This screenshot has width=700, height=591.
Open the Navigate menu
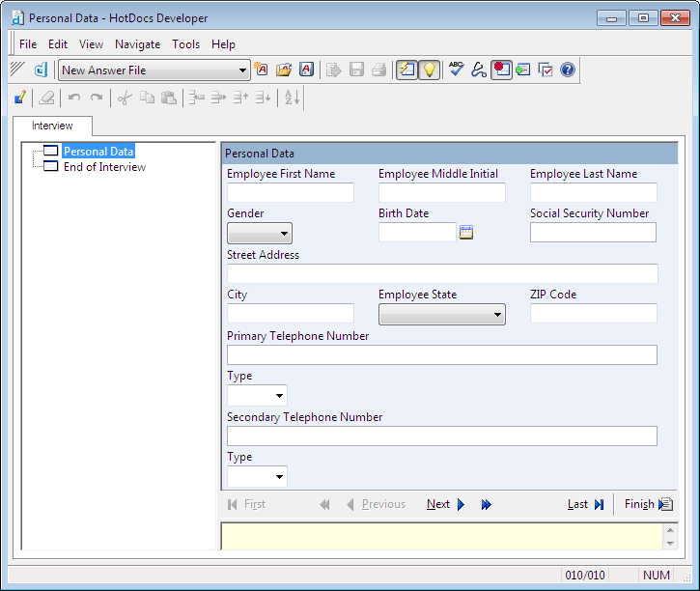(x=137, y=44)
